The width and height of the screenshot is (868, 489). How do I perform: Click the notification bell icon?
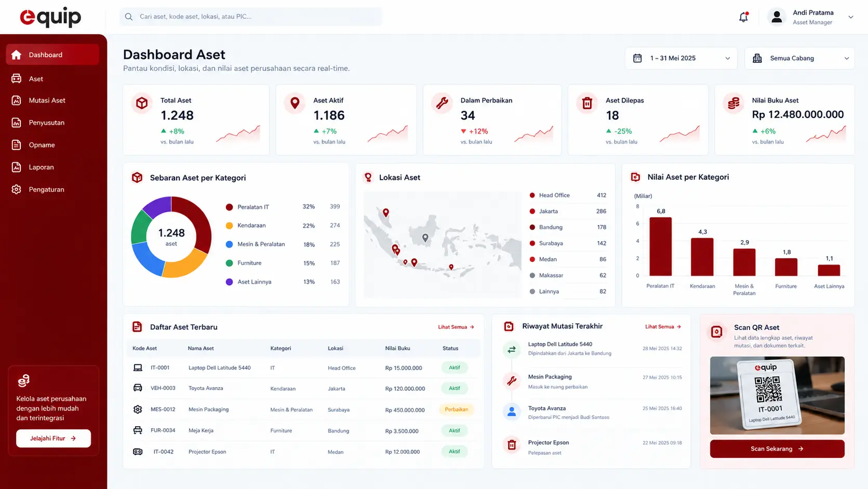tap(743, 17)
